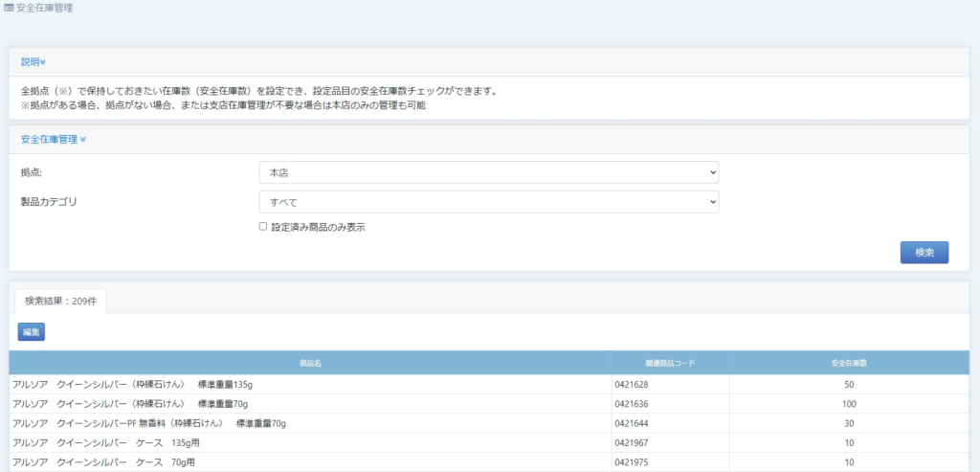Click product code 0421975
The height and width of the screenshot is (472, 980).
632,462
